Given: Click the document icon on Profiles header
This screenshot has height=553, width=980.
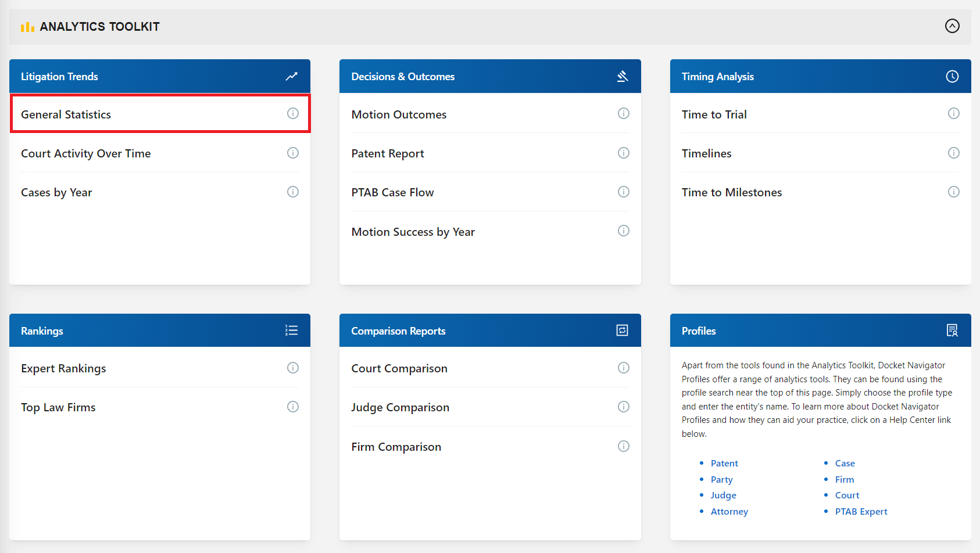Looking at the screenshot, I should 952,330.
